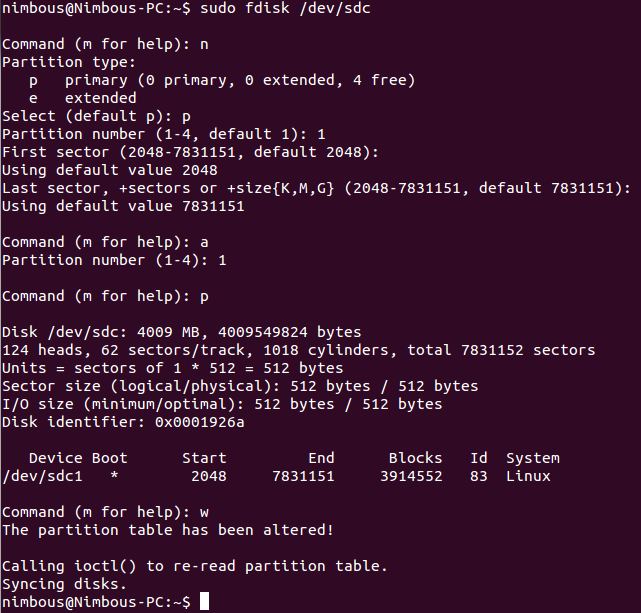Click the 'extended' partition type option
This screenshot has width=641, height=613.
point(101,98)
